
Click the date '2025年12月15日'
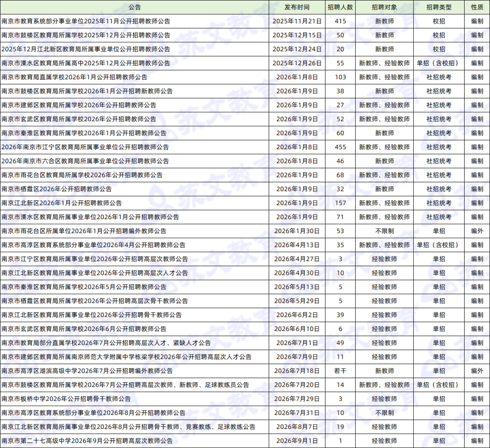297,35
